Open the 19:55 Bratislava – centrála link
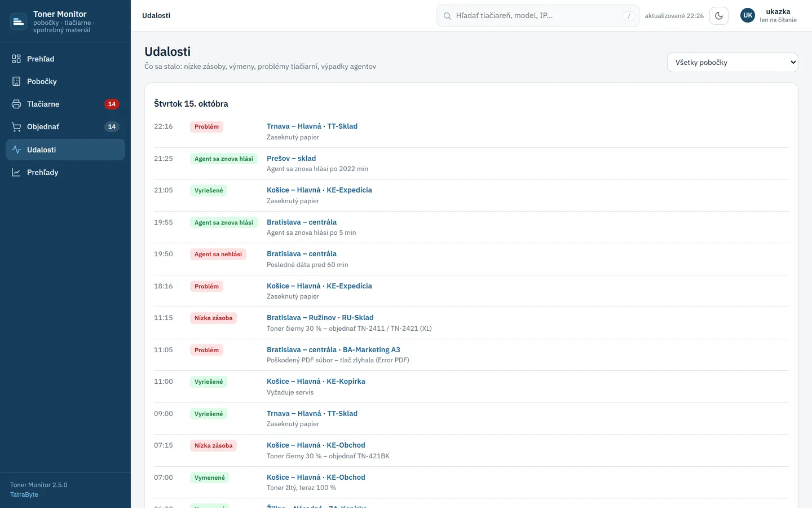Viewport: 812px width, 508px height. [302, 222]
